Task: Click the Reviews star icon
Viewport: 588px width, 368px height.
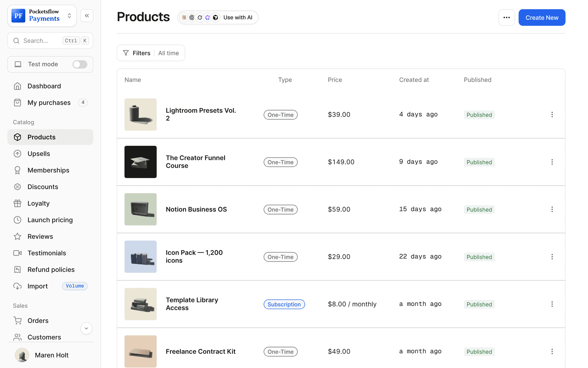Action: tap(18, 236)
